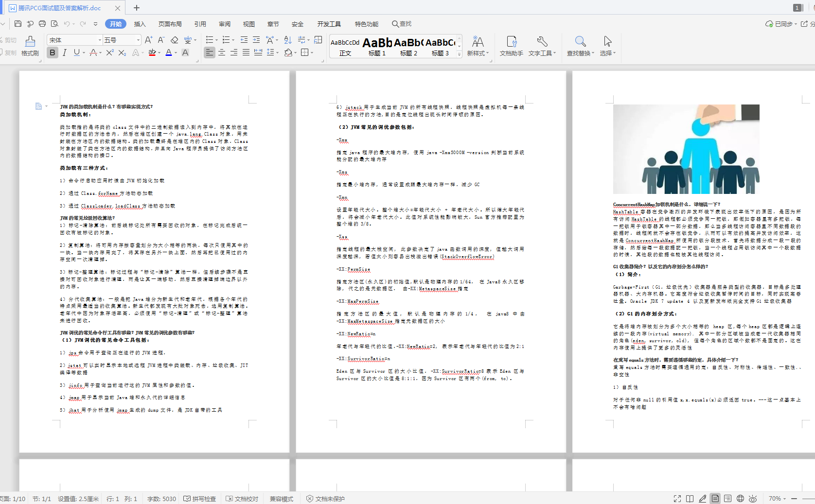Apply paragraph shading fill bucket color
Viewport: 815px width, 504px height.
pos(288,52)
